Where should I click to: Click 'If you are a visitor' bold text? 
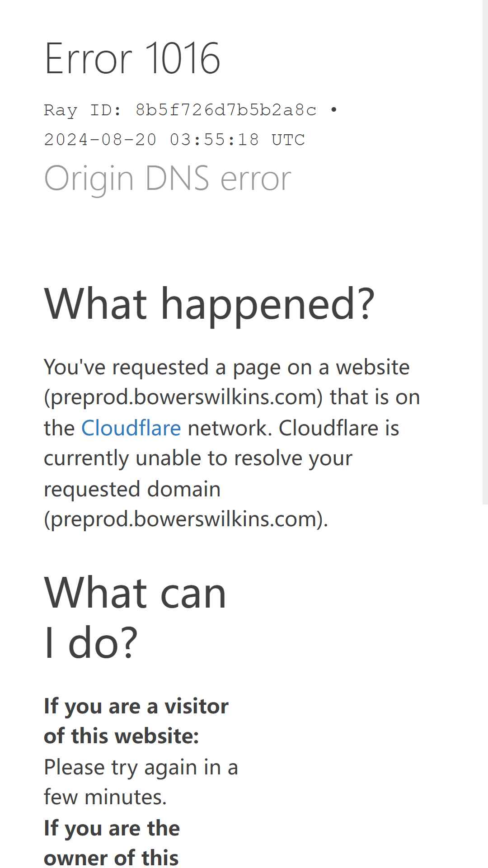tap(136, 706)
